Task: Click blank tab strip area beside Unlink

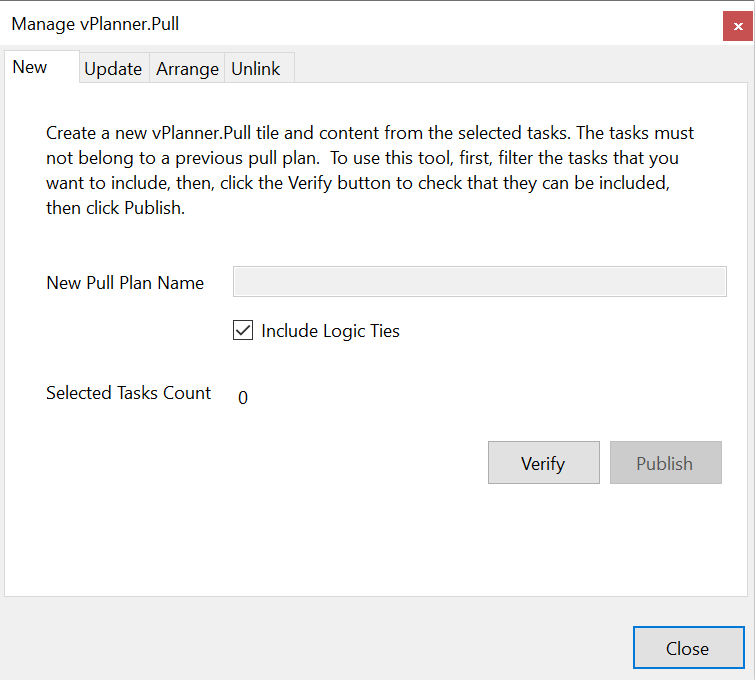Action: coord(520,67)
